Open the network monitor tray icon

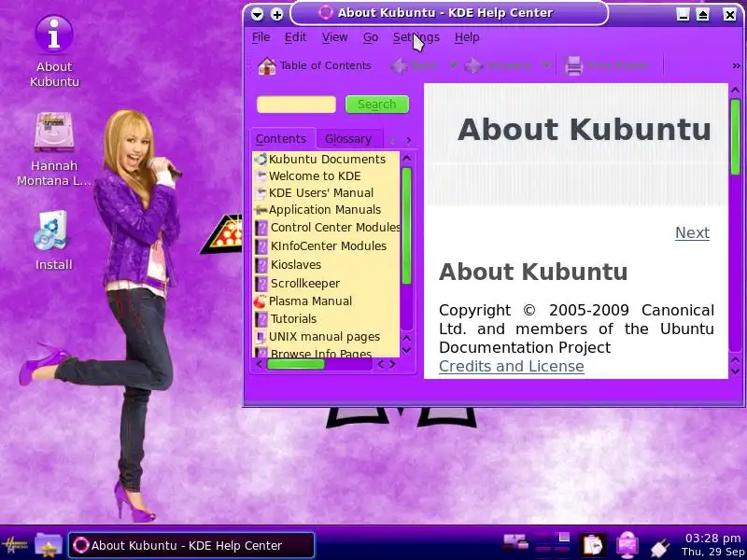[627, 545]
